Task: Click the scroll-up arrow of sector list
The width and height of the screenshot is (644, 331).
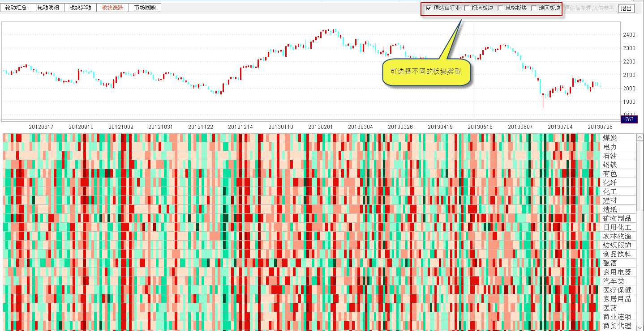Action: [x=640, y=137]
